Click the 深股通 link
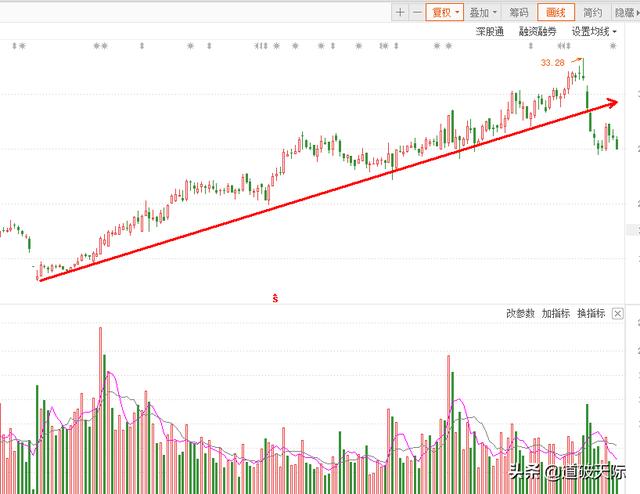 coord(490,31)
